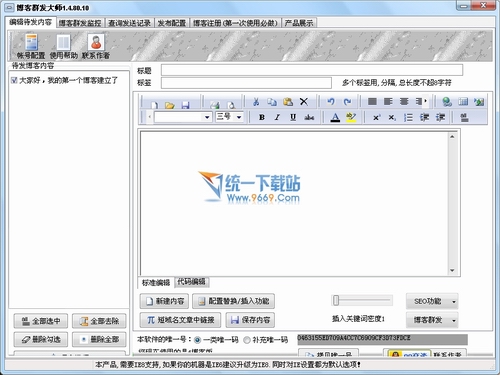This screenshot has height=375, width=500.
Task: Expand the alignment toolbar overflow arrow
Action: point(426,101)
